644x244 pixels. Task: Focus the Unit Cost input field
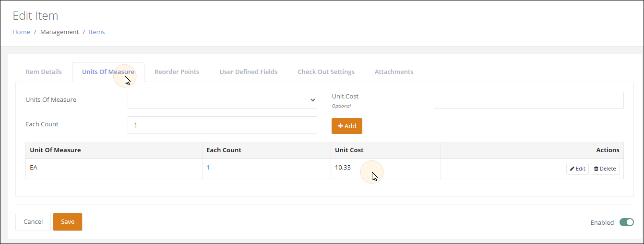[528, 100]
